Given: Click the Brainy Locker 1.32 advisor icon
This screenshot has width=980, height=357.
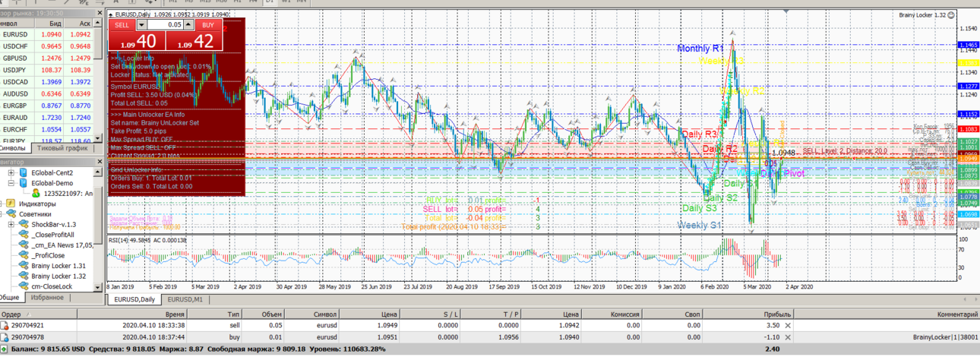Looking at the screenshot, I should tap(24, 276).
